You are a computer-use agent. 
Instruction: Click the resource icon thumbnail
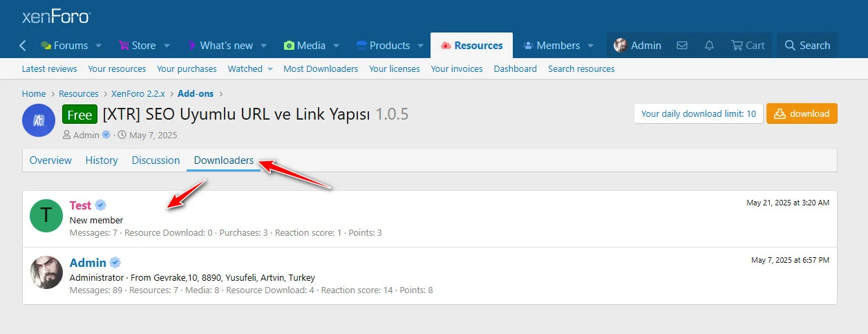pos(39,121)
